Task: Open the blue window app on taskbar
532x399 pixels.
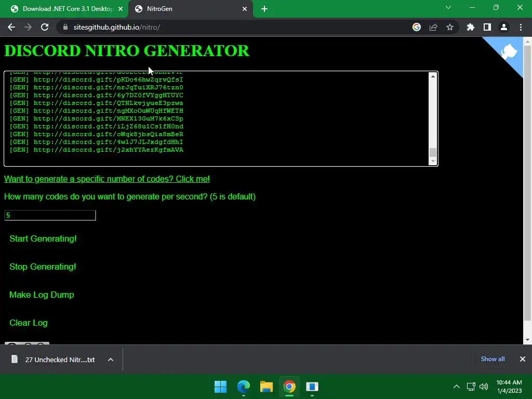Action: [x=312, y=387]
